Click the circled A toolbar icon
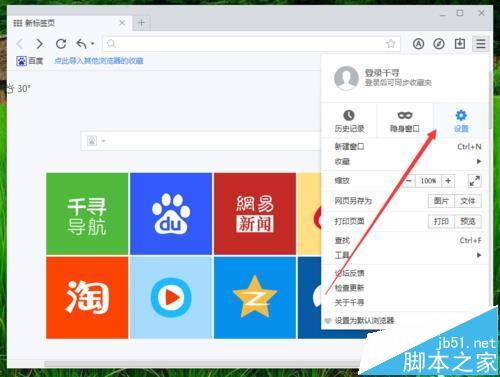The image size is (500, 377). point(418,44)
